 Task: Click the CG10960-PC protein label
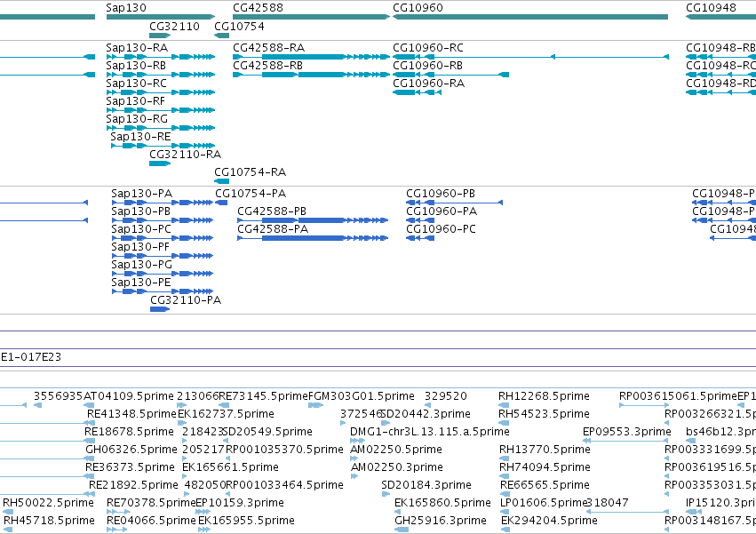tap(441, 229)
